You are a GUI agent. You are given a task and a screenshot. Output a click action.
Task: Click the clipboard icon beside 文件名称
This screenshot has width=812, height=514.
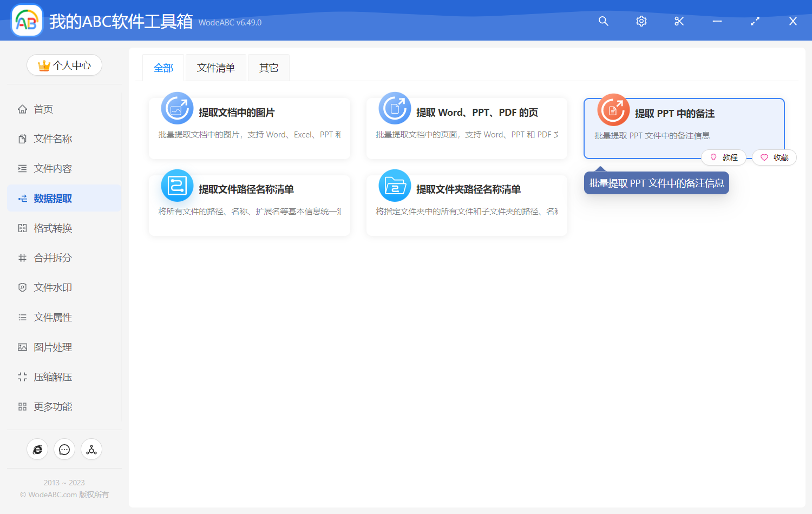click(22, 139)
